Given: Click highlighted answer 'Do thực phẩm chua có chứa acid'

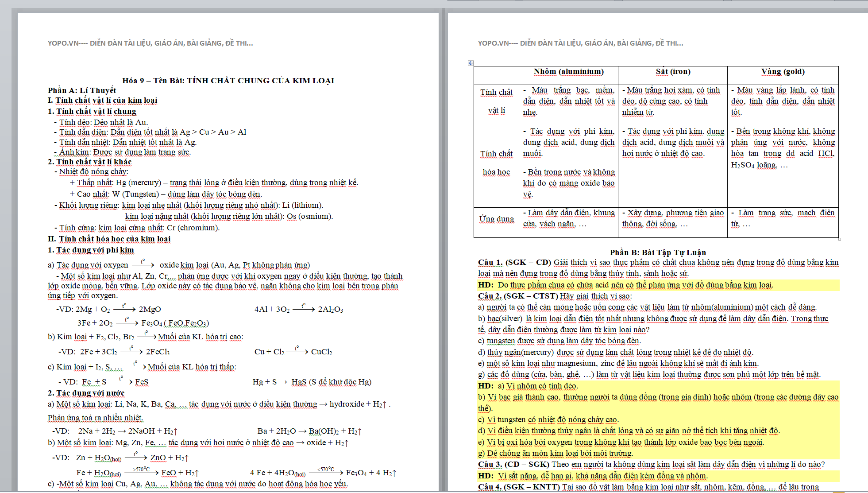Looking at the screenshot, I should (636, 285).
